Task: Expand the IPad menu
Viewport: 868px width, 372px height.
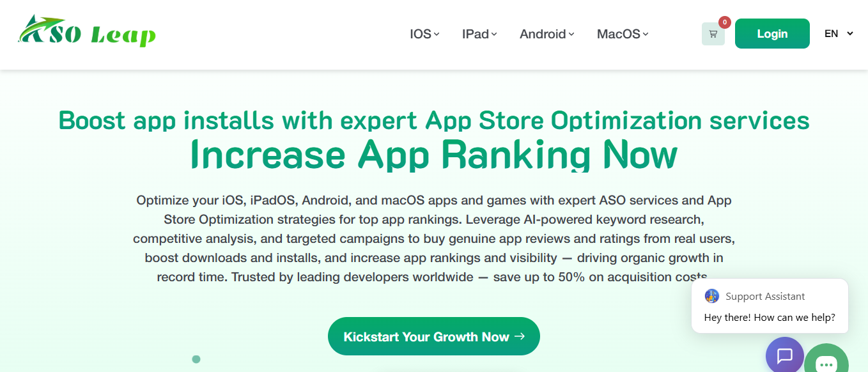Action: [x=479, y=34]
